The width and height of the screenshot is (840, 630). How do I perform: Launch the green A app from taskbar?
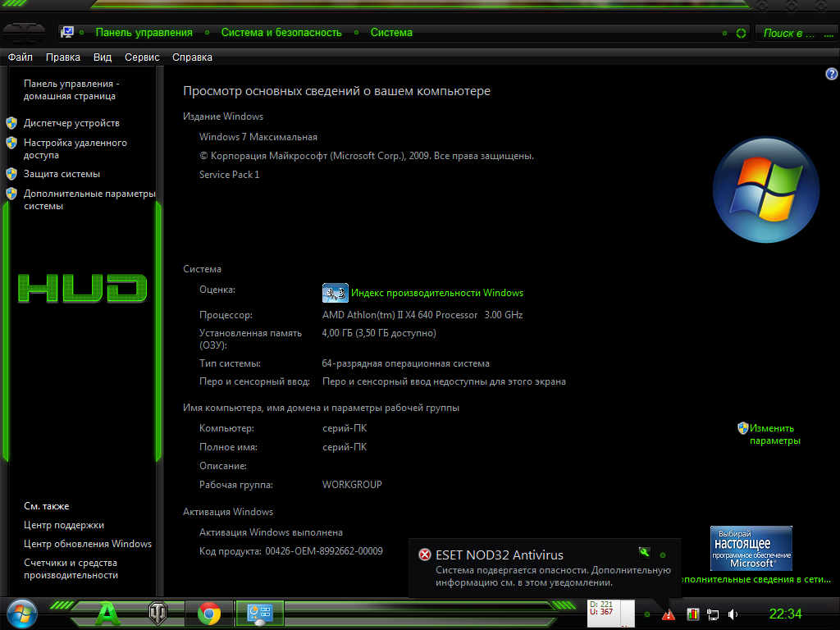107,614
